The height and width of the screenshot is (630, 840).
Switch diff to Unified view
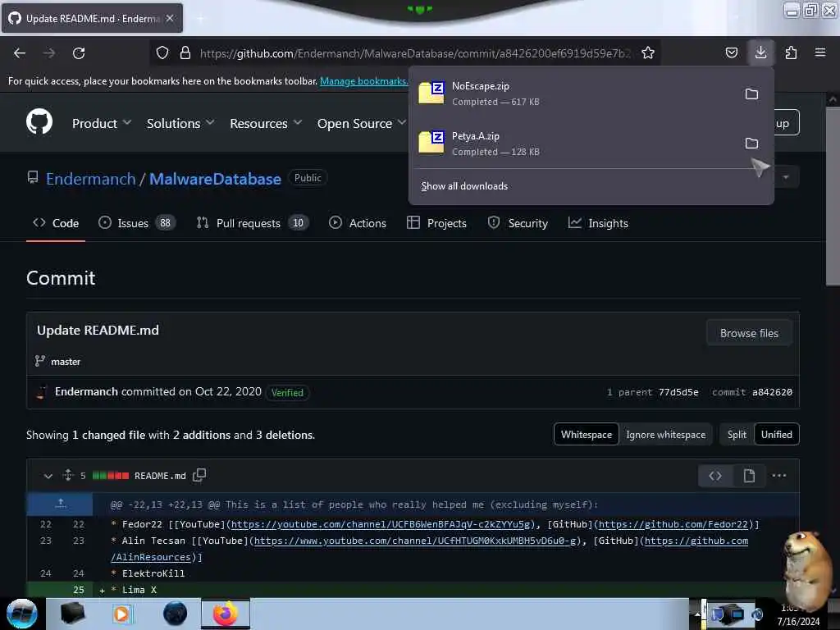pos(776,435)
